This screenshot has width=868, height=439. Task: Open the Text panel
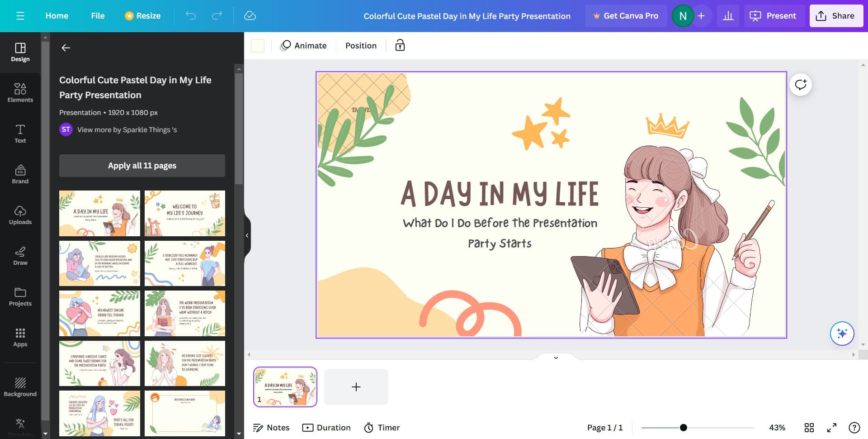[x=20, y=134]
